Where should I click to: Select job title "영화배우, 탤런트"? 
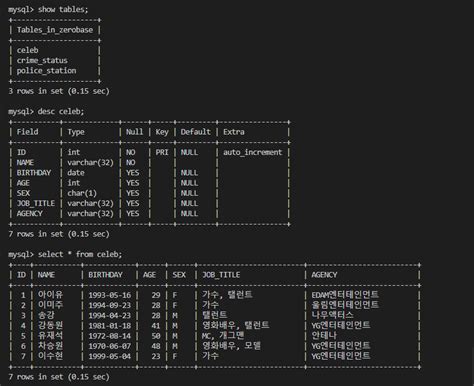coord(236,325)
